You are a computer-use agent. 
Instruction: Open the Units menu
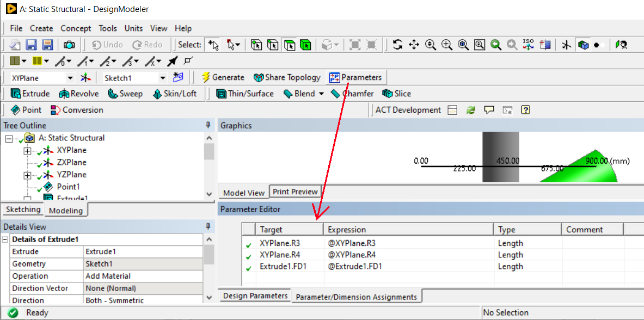(133, 28)
